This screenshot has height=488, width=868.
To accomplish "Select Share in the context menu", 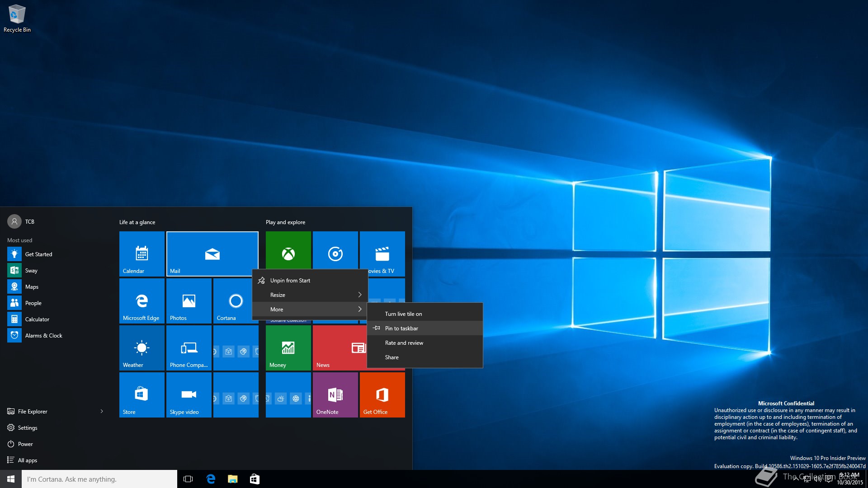I will tap(425, 357).
